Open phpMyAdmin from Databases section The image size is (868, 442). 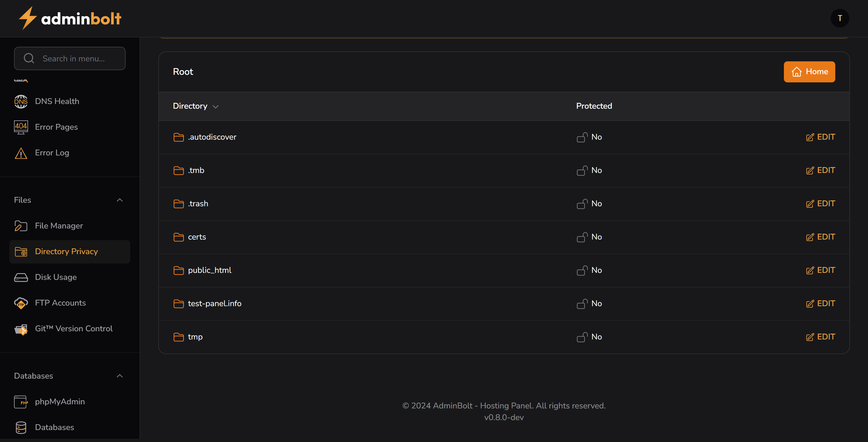click(60, 402)
